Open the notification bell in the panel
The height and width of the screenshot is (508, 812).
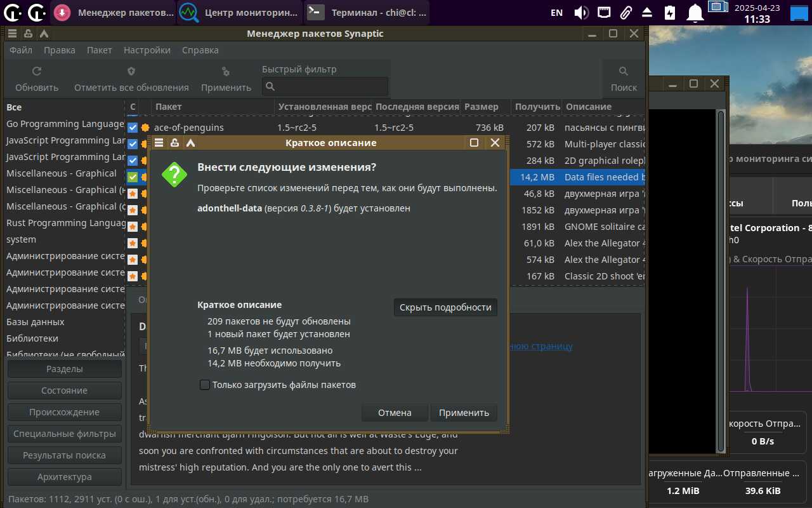tap(696, 13)
